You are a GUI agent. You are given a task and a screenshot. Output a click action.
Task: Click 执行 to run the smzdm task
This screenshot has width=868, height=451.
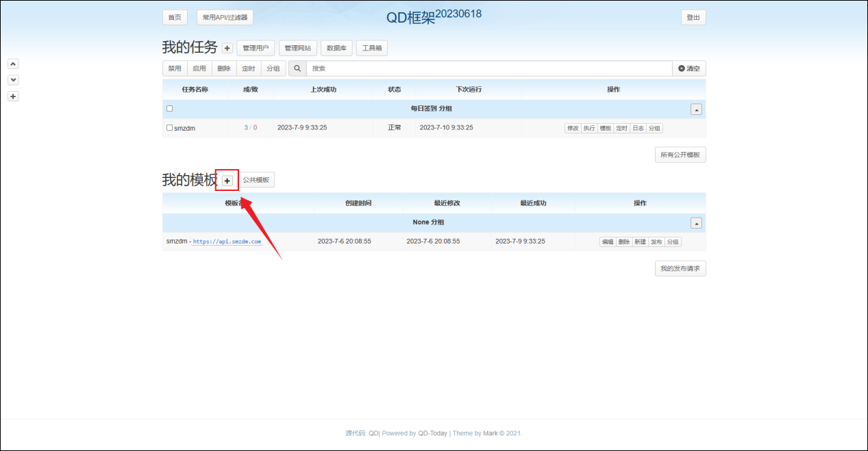[x=589, y=129]
